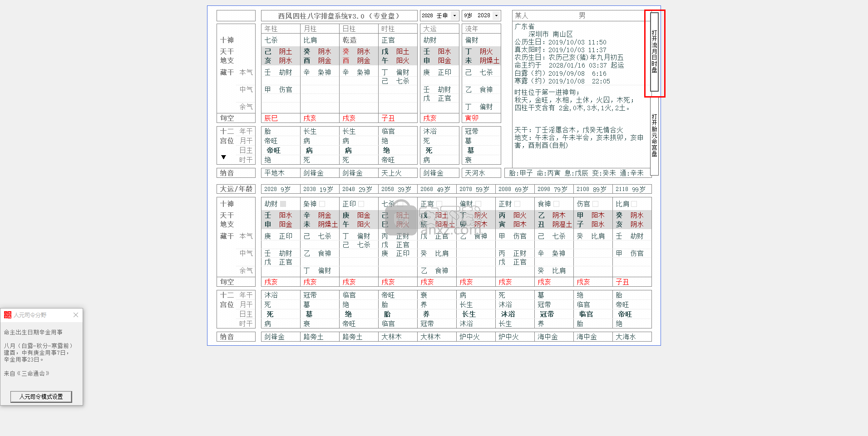Click the 四柱干支含有 2金,0木,3水 line
Screen dimensions: 868x436
572,108
